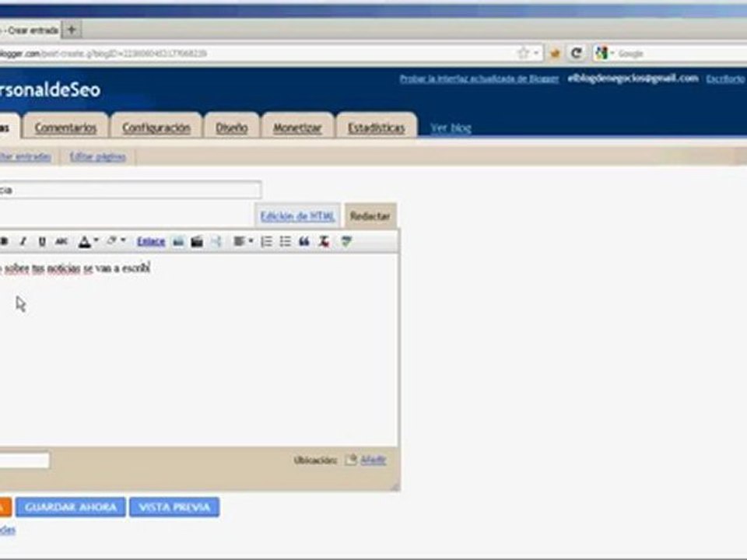Open the browser bookmarks menu icon
Image resolution: width=747 pixels, height=560 pixels.
[555, 54]
